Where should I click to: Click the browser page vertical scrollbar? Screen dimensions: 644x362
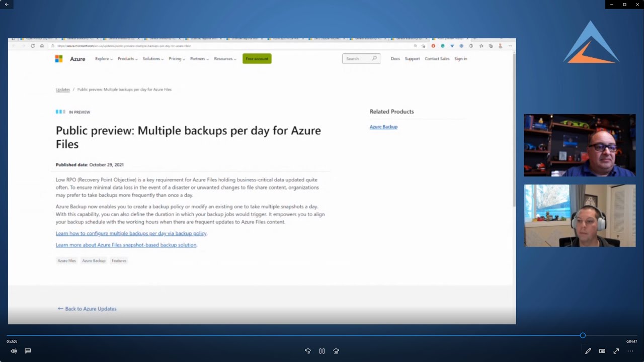[514, 129]
